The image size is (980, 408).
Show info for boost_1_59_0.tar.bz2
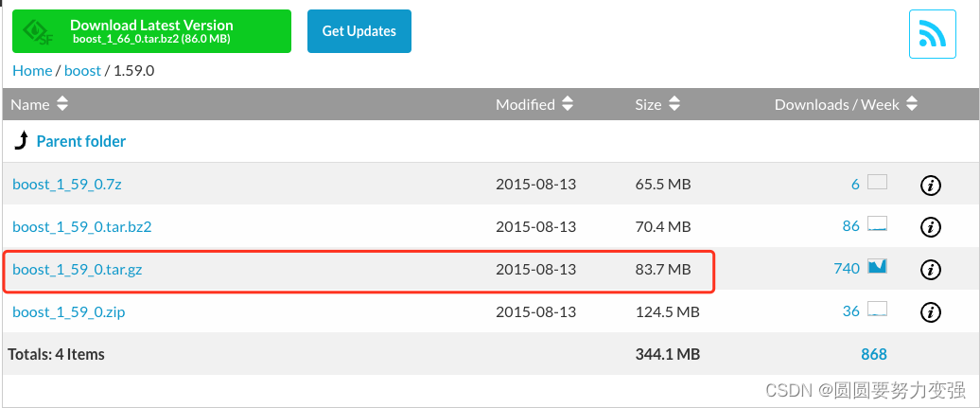pyautogui.click(x=931, y=227)
